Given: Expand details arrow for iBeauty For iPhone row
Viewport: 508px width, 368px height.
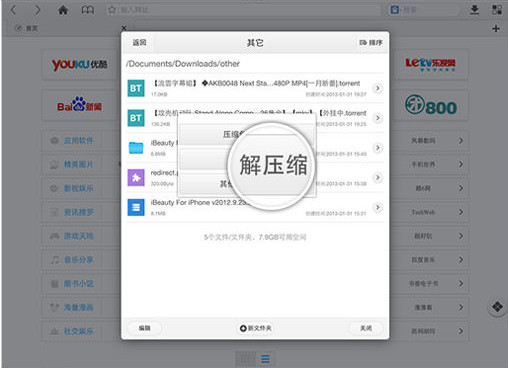Looking at the screenshot, I should coord(378,207).
